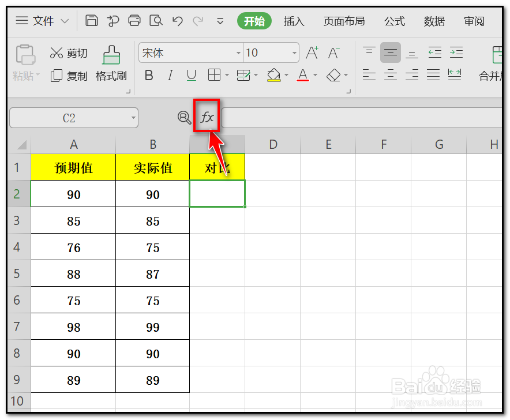The height and width of the screenshot is (420, 510).
Task: Cut selection with the 剪切 button
Action: click(69, 52)
